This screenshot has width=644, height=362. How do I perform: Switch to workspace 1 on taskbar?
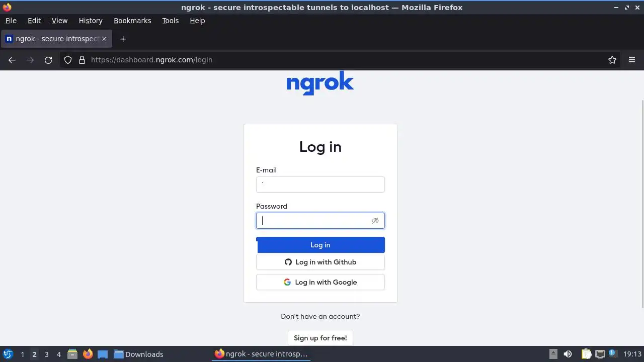22,354
